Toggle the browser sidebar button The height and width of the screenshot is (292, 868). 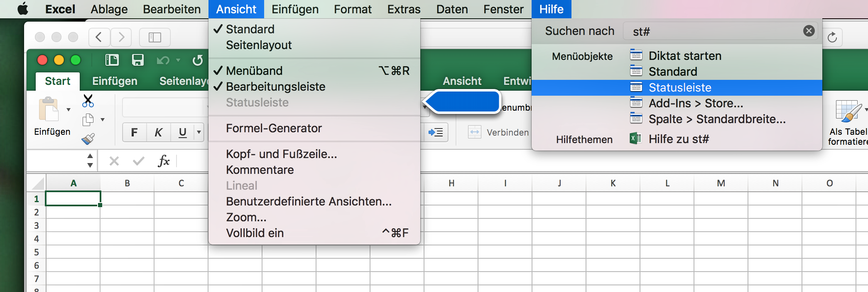click(x=155, y=37)
